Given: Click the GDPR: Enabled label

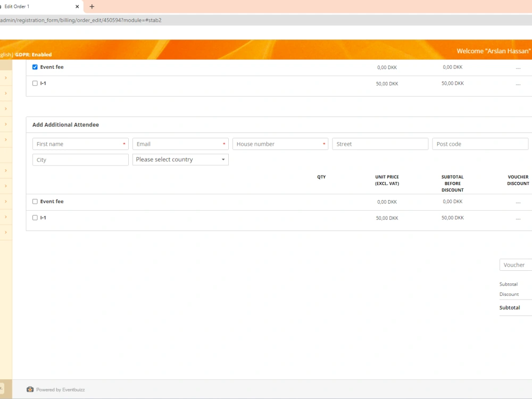Looking at the screenshot, I should (x=33, y=55).
